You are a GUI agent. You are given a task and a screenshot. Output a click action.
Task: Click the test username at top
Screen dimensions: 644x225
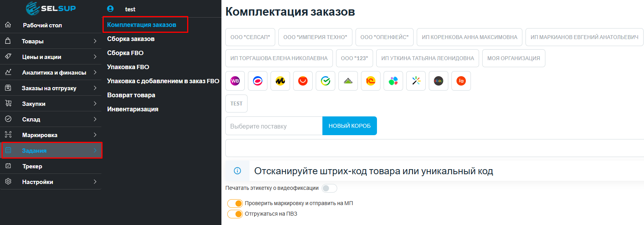pyautogui.click(x=130, y=9)
